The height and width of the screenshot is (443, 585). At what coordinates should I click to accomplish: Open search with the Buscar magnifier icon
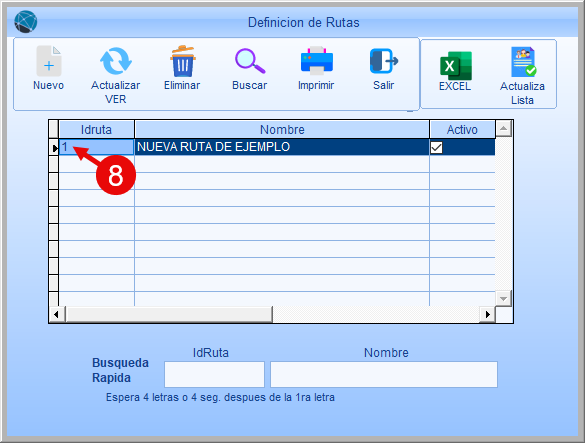point(250,61)
